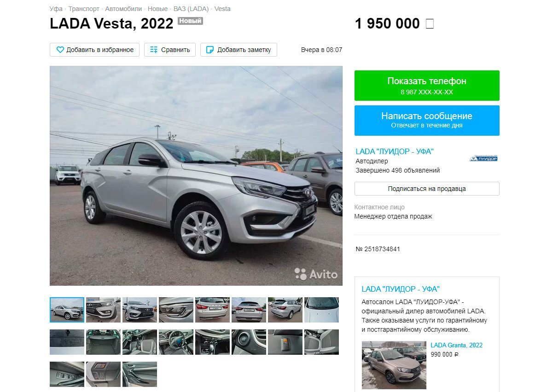
Task: Open the LADA "ЛУИДОР - УФА" dealer link
Action: tap(394, 151)
